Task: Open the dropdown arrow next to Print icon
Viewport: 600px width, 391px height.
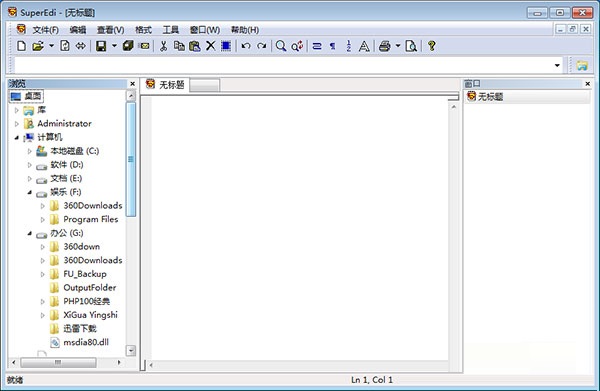Action: pos(398,46)
